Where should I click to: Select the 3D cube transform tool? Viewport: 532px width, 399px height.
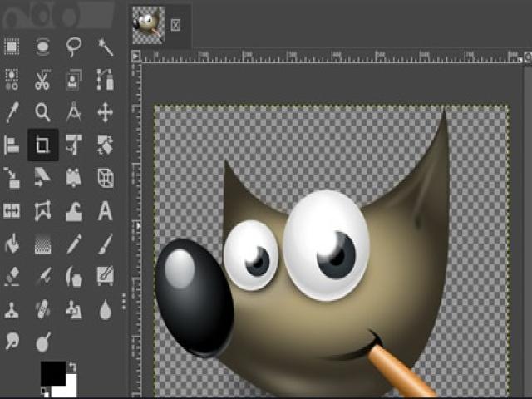106,178
